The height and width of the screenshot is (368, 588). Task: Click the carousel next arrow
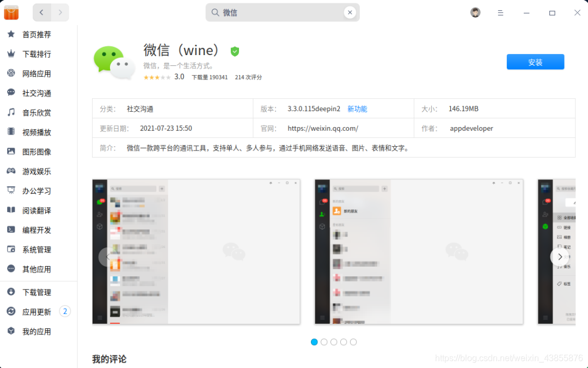point(560,256)
